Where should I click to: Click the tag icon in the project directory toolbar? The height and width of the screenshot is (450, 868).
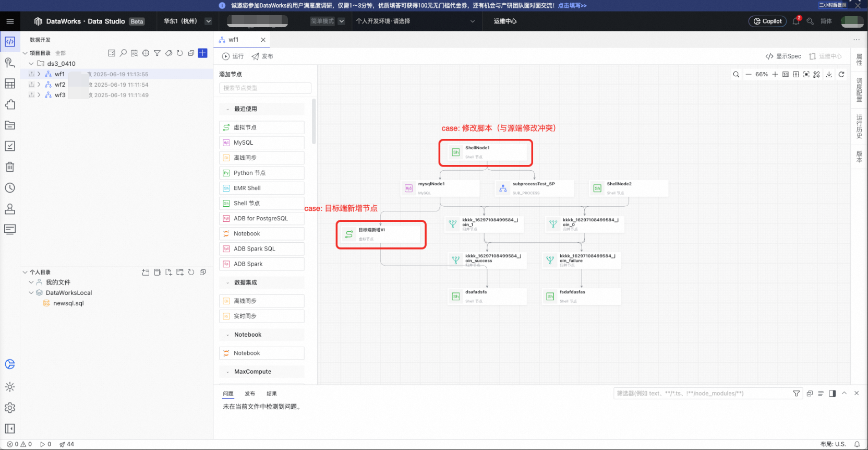[168, 53]
